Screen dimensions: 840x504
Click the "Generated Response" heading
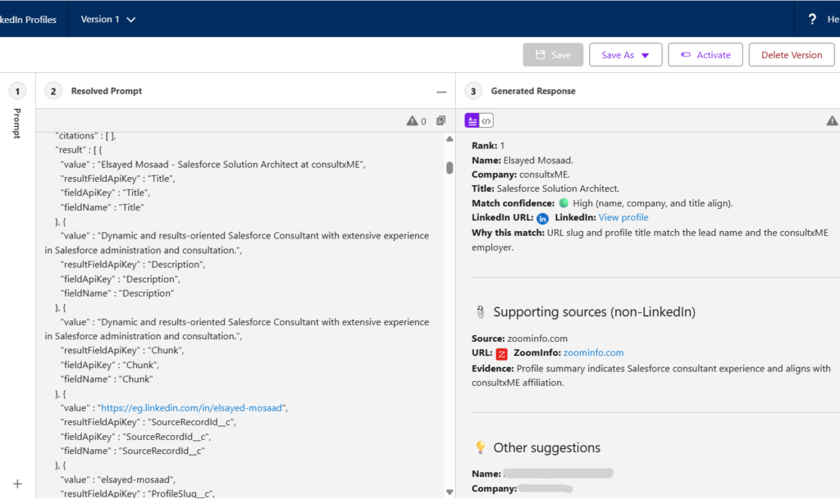click(533, 91)
